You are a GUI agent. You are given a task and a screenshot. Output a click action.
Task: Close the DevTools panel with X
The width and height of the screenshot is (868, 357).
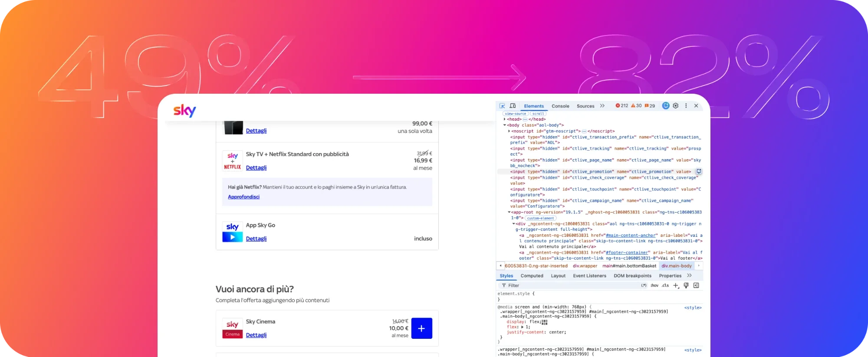[696, 106]
